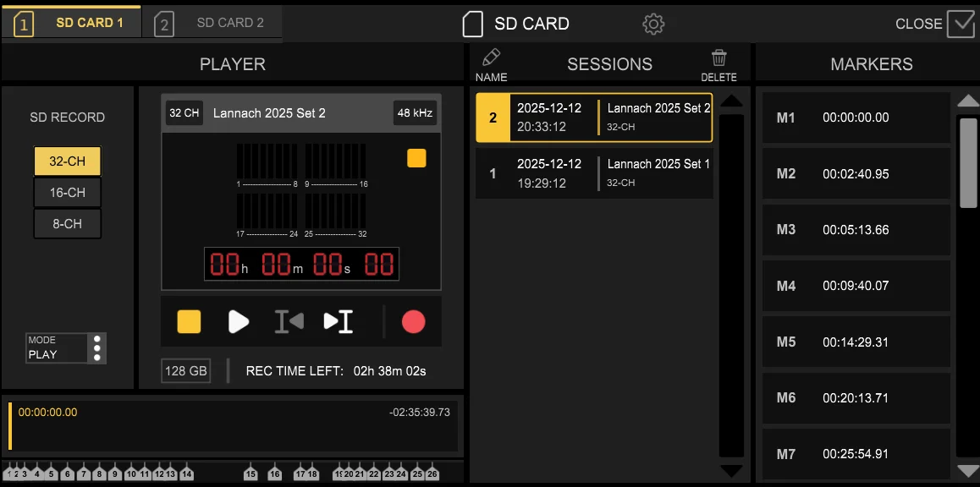This screenshot has width=980, height=487.
Task: Click timeline marker flag 6
Action: (68, 473)
